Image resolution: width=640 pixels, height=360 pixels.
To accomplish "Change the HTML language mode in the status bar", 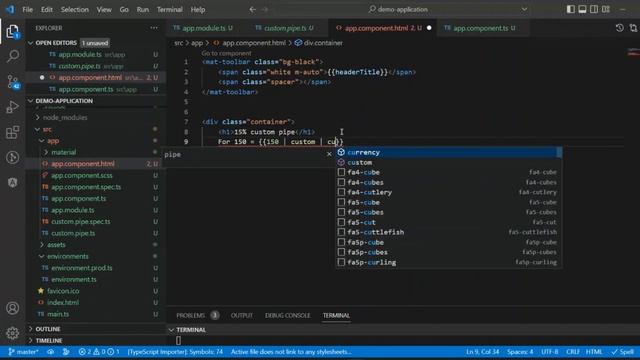I will 594,352.
